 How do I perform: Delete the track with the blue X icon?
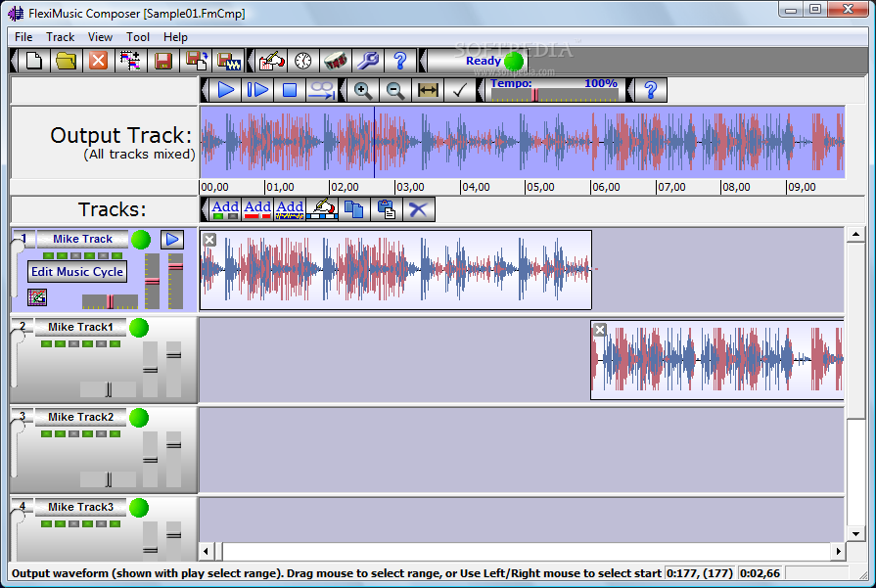pos(419,209)
